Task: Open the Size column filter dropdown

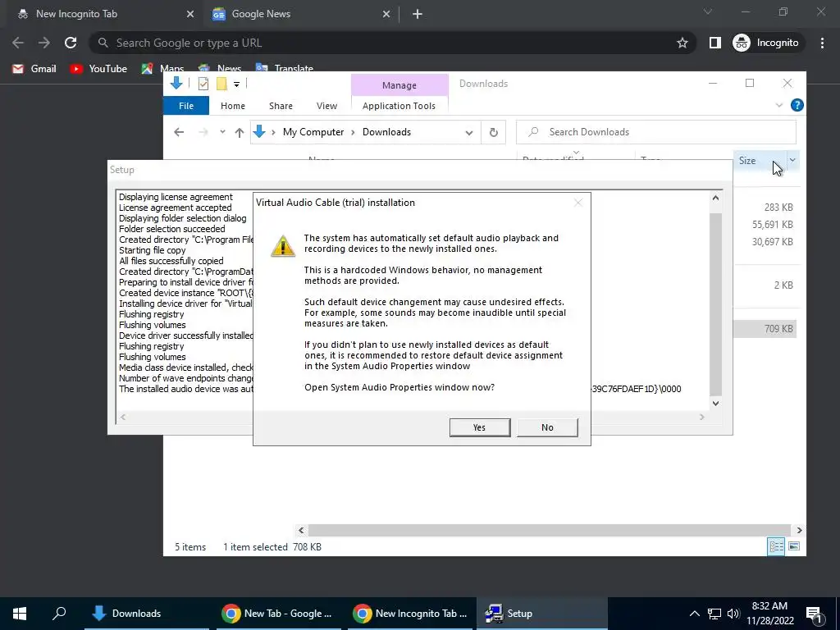Action: click(792, 160)
